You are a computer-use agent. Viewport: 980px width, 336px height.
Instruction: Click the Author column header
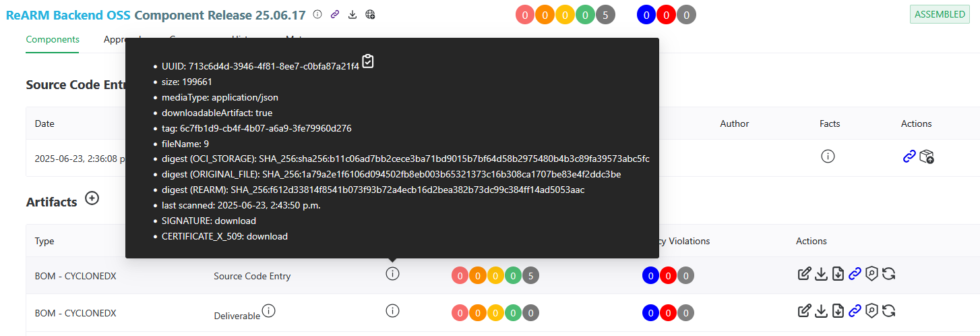(734, 123)
